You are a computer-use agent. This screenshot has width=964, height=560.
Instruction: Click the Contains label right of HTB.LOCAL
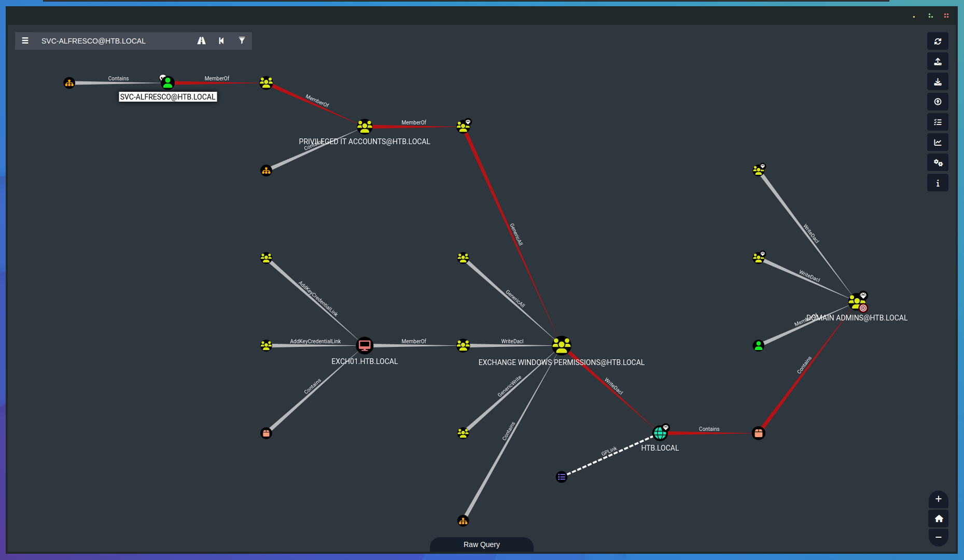[709, 429]
